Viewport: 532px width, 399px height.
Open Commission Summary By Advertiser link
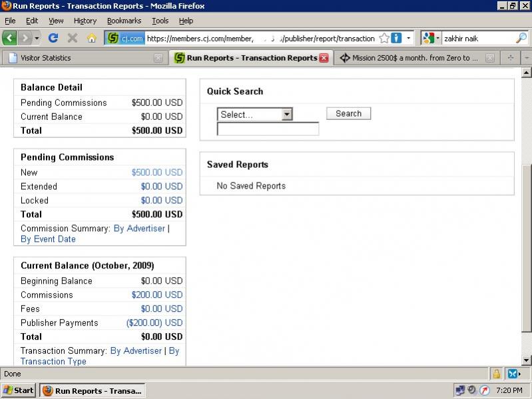click(x=139, y=228)
